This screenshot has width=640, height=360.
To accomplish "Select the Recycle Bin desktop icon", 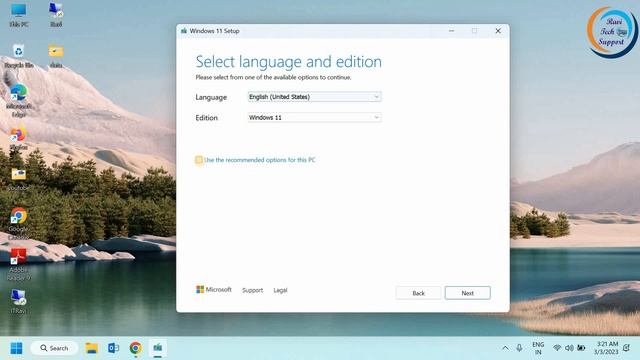I will (x=18, y=56).
